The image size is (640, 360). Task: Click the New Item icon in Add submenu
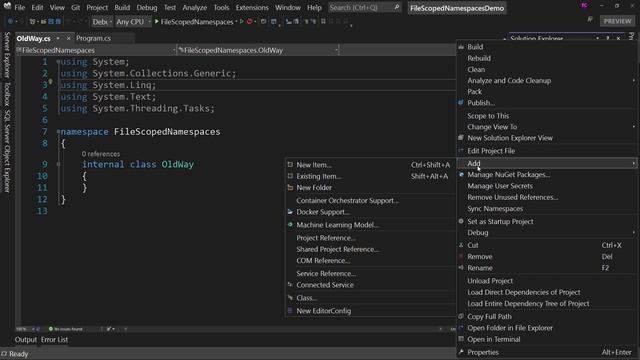point(290,164)
